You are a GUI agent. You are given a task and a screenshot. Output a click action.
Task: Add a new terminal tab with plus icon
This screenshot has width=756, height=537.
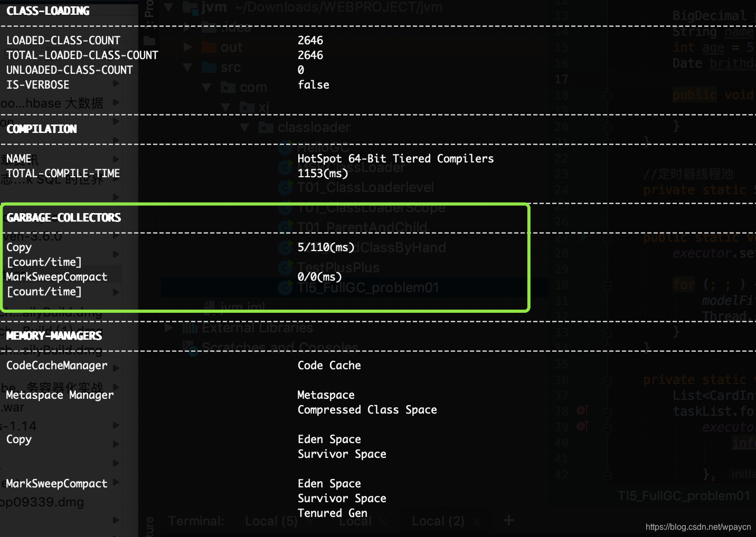508,521
